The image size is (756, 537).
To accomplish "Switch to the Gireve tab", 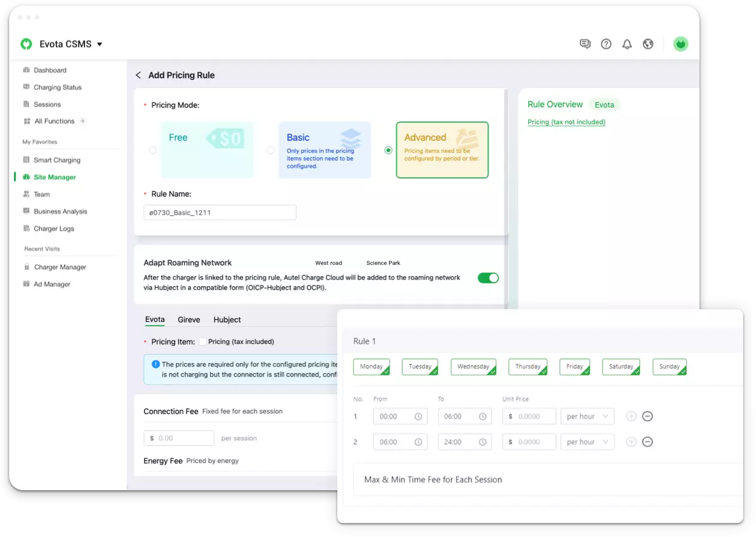I will [x=189, y=320].
